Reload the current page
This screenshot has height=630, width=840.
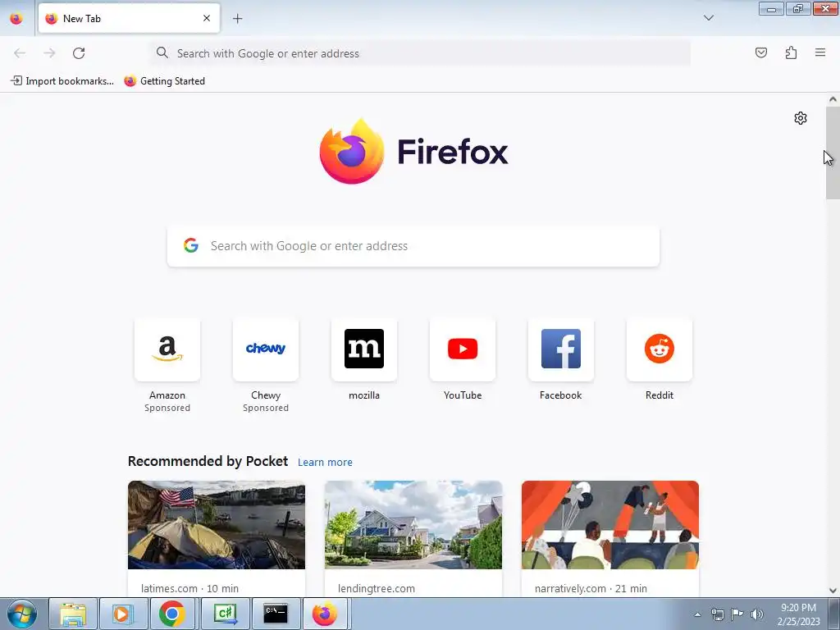point(79,53)
